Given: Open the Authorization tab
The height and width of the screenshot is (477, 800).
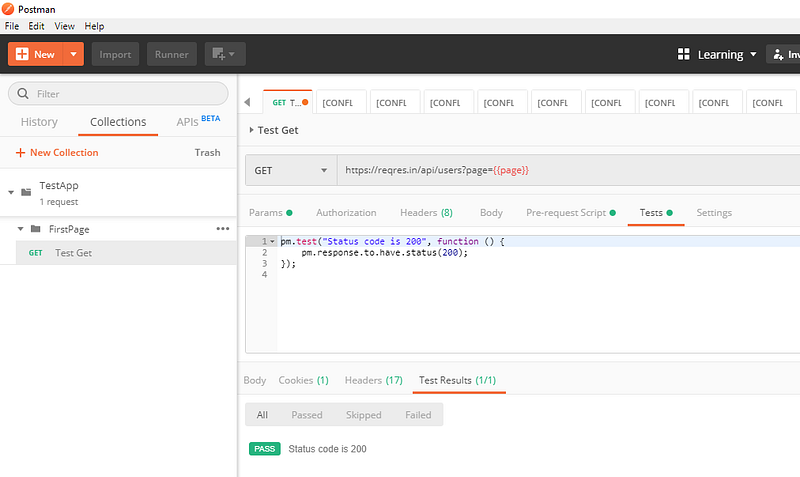Looking at the screenshot, I should (x=346, y=213).
